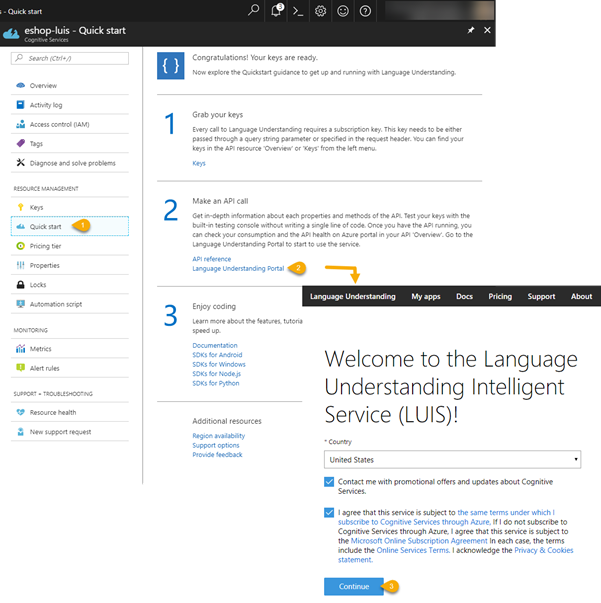Click the feedback smiley icon
Viewport: 601px width, 603px height.
tap(343, 11)
